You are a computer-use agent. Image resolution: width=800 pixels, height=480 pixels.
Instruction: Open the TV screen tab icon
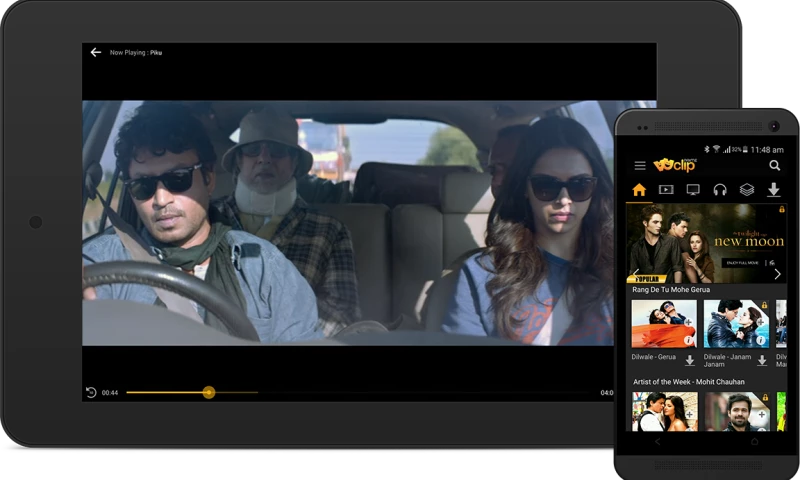tap(693, 190)
